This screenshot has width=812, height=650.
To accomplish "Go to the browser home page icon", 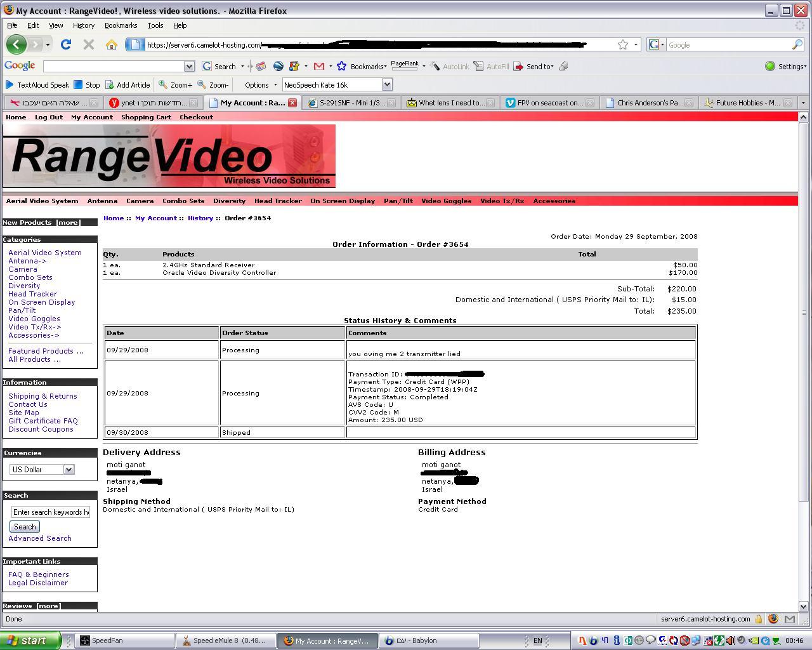I will pos(112,44).
